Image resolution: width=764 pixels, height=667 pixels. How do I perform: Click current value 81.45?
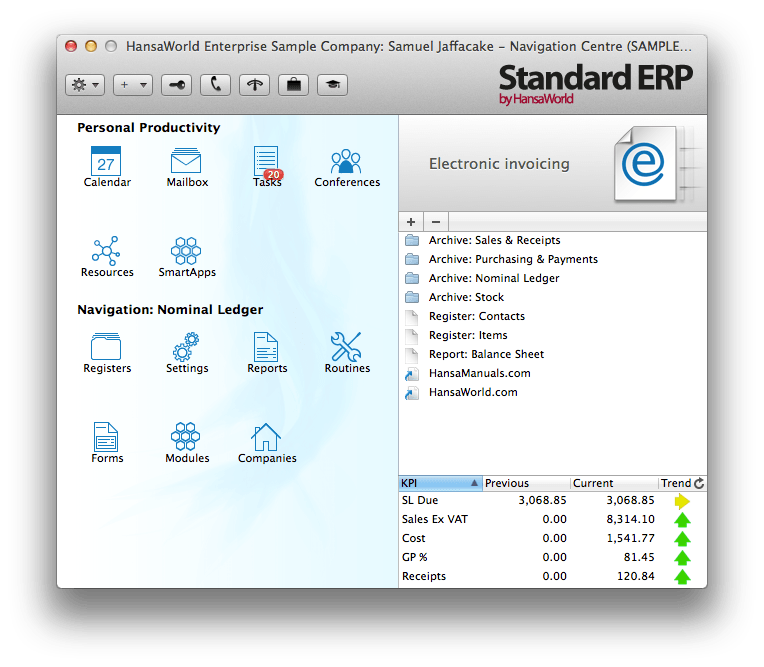639,557
